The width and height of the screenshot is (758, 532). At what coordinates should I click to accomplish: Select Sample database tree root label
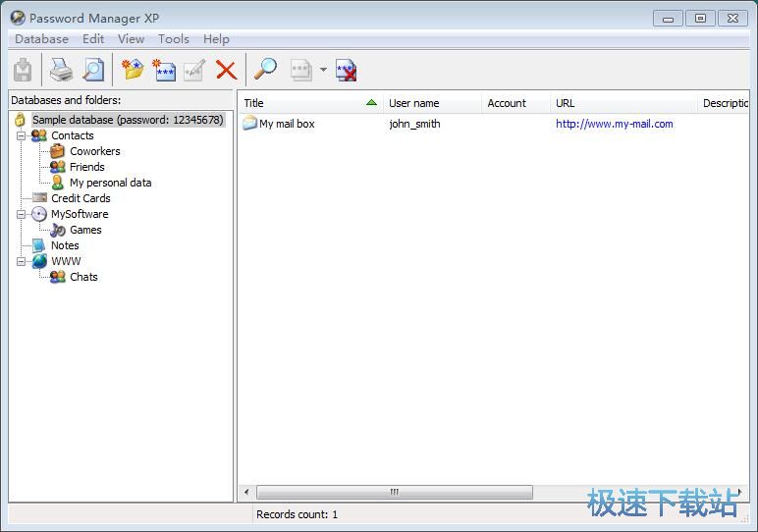(x=128, y=120)
